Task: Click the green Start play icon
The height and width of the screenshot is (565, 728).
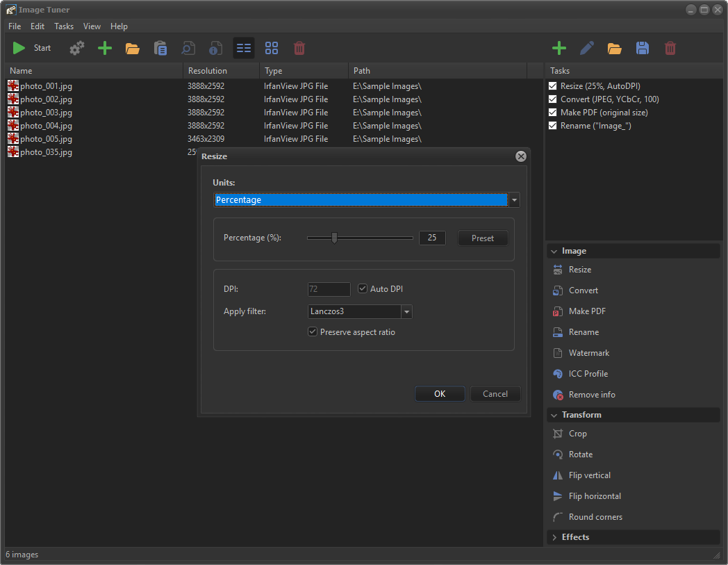Action: coord(19,48)
